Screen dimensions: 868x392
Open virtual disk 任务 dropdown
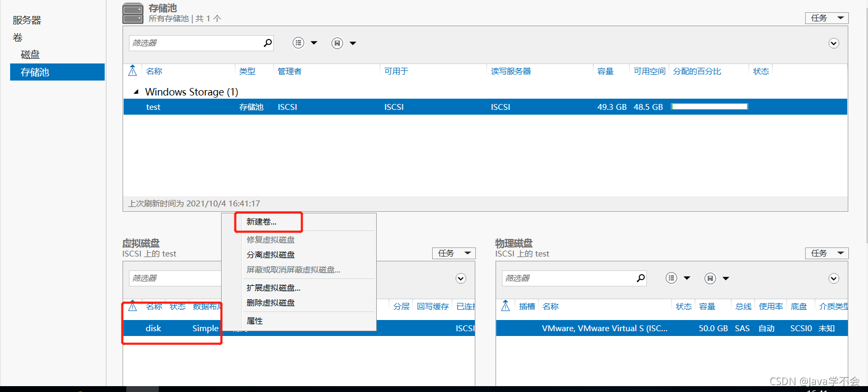(x=453, y=253)
